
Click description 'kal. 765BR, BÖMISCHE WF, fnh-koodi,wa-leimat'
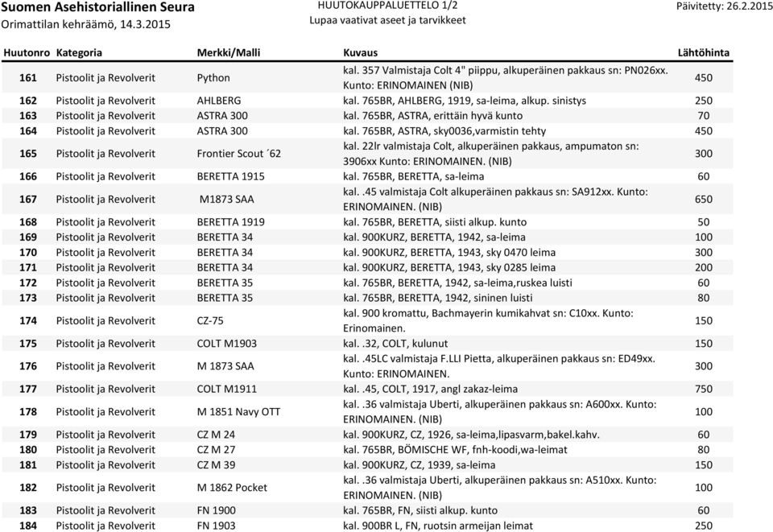pyautogui.click(x=455, y=450)
